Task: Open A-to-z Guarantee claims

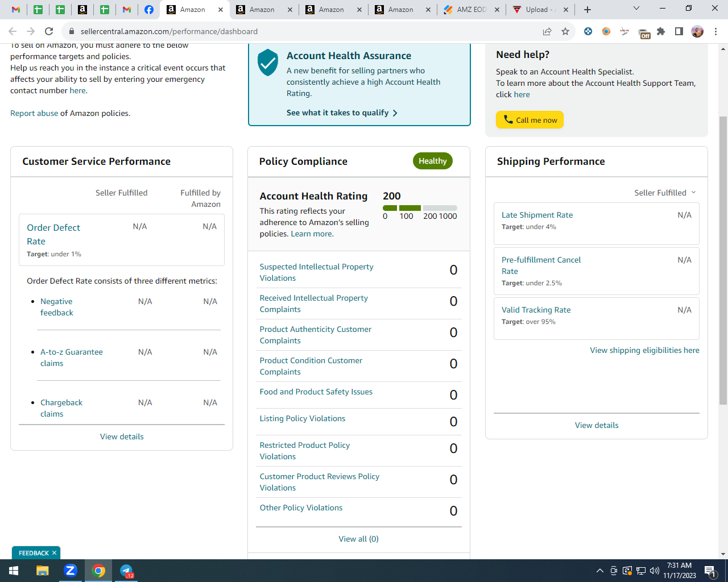Action: click(72, 357)
